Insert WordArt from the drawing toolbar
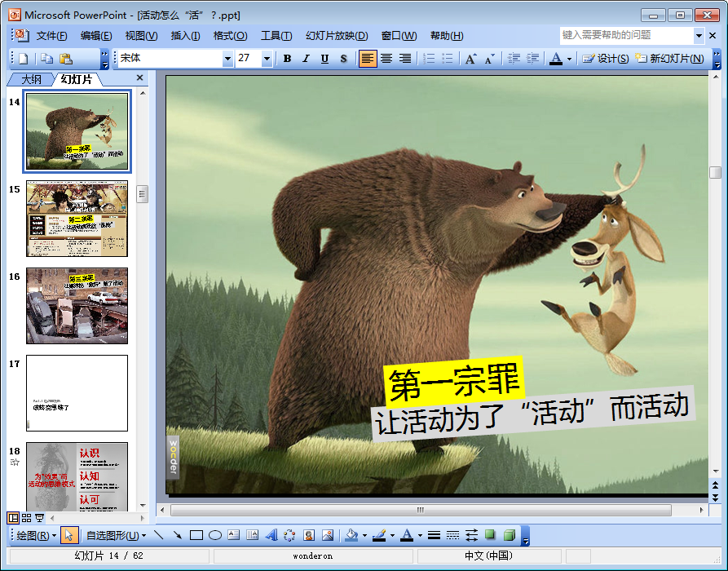 coord(271,535)
